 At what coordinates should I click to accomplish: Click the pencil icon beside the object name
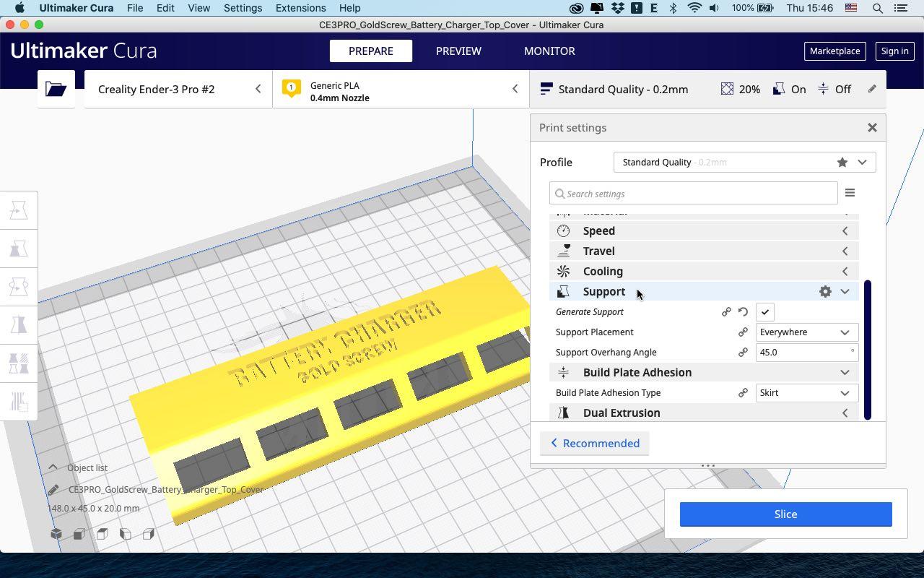tap(53, 490)
